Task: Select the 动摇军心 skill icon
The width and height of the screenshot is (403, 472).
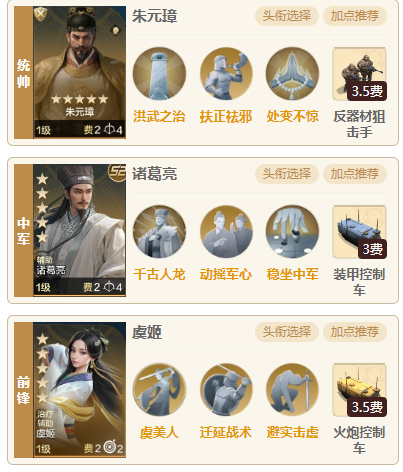Action: pos(226,231)
